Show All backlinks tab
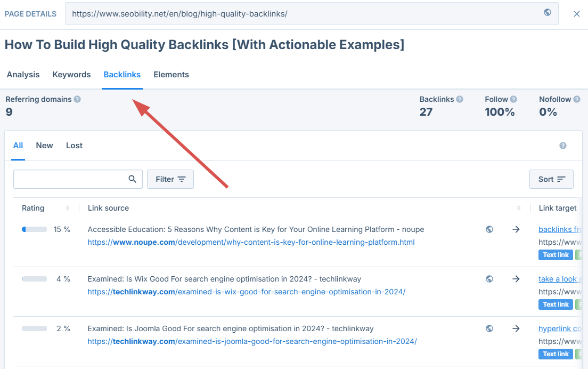 pyautogui.click(x=18, y=146)
